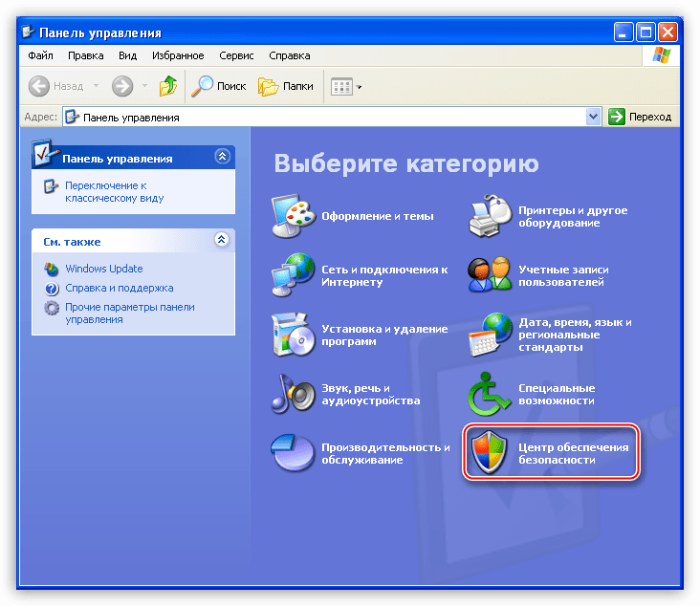The image size is (700, 606).
Task: Click the address bar Control Panel icon
Action: (72, 117)
